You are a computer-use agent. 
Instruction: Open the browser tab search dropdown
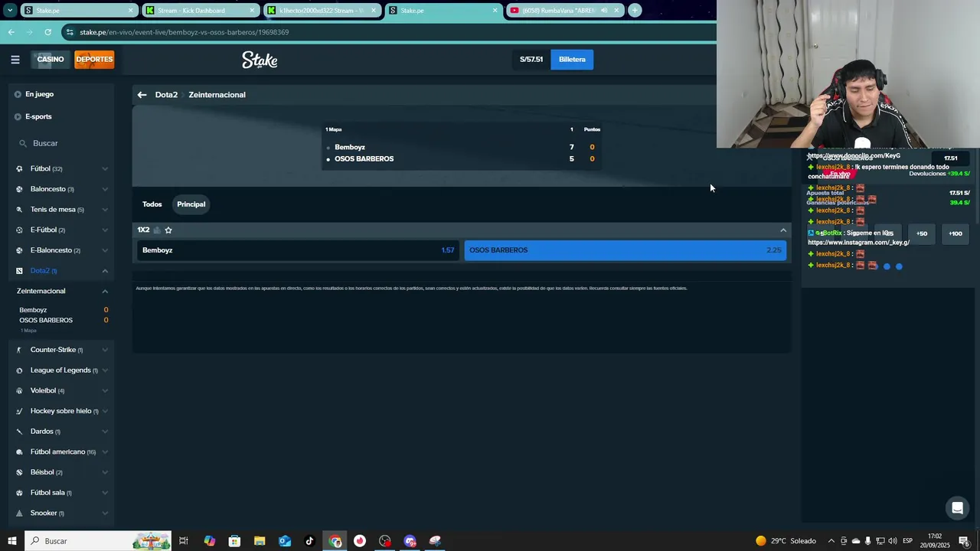(10, 11)
